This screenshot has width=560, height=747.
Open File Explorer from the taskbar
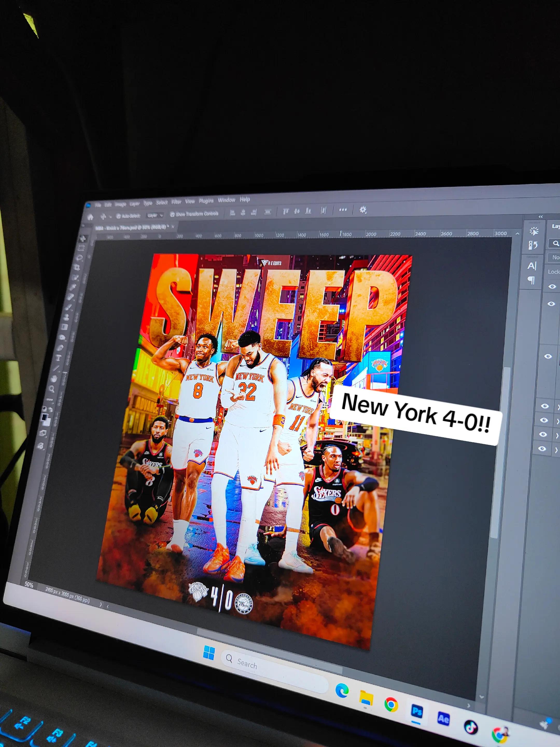[366, 698]
